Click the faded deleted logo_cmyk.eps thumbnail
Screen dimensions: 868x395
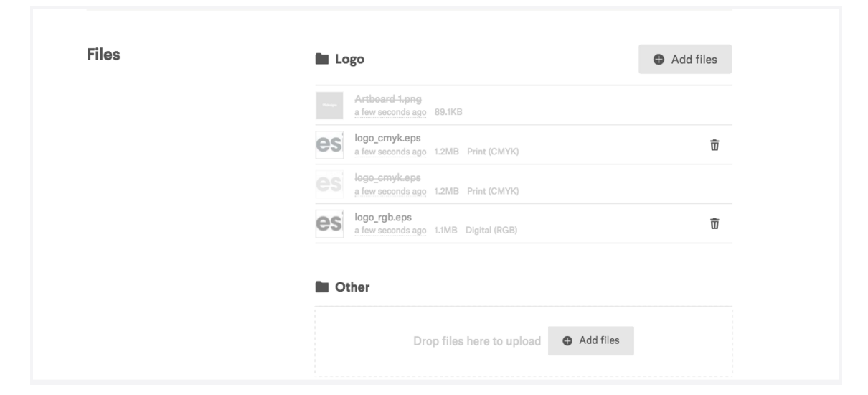pyautogui.click(x=330, y=185)
